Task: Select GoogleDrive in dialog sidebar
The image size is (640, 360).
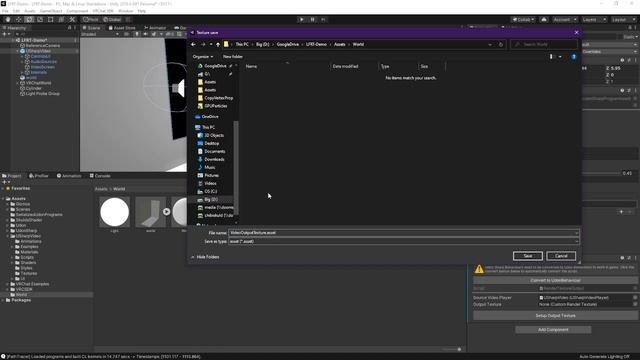Action: tap(215, 66)
